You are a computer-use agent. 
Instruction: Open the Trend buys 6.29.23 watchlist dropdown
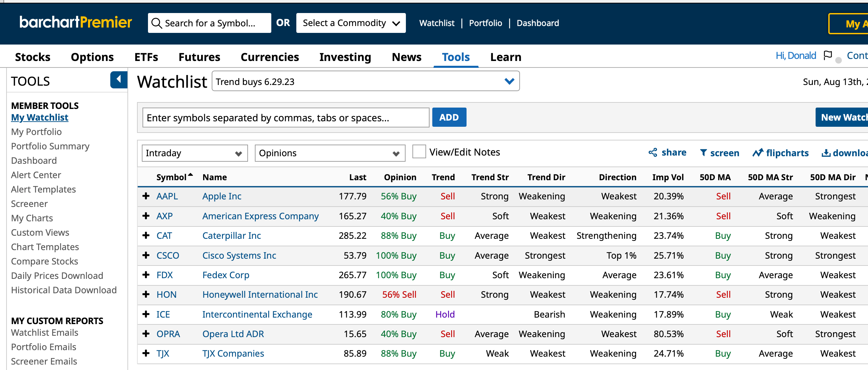(x=365, y=81)
